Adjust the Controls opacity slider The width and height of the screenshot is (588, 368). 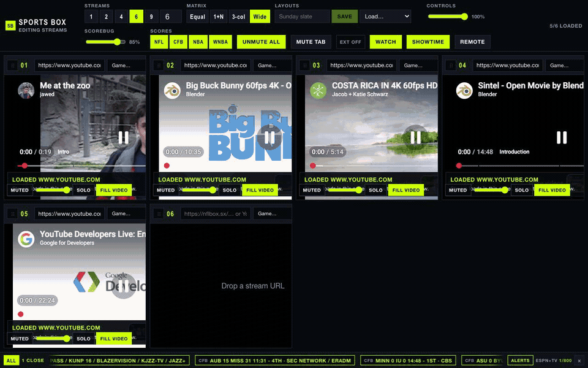point(448,17)
